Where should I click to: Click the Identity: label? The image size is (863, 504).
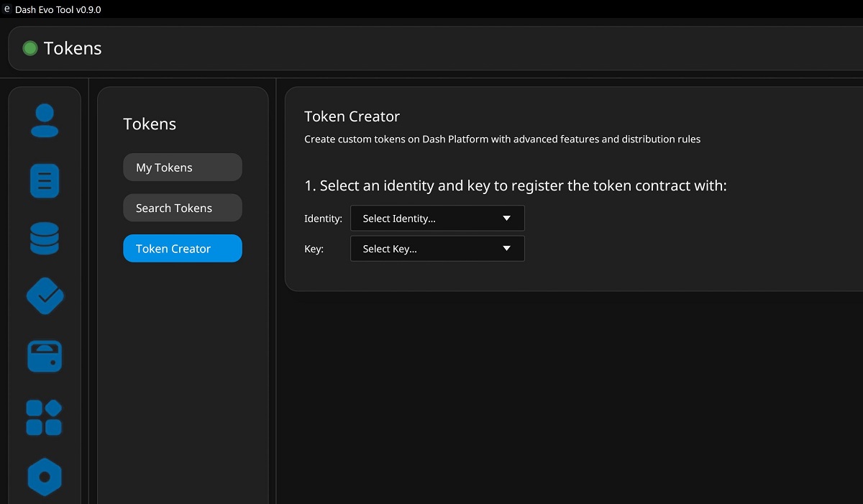point(323,219)
